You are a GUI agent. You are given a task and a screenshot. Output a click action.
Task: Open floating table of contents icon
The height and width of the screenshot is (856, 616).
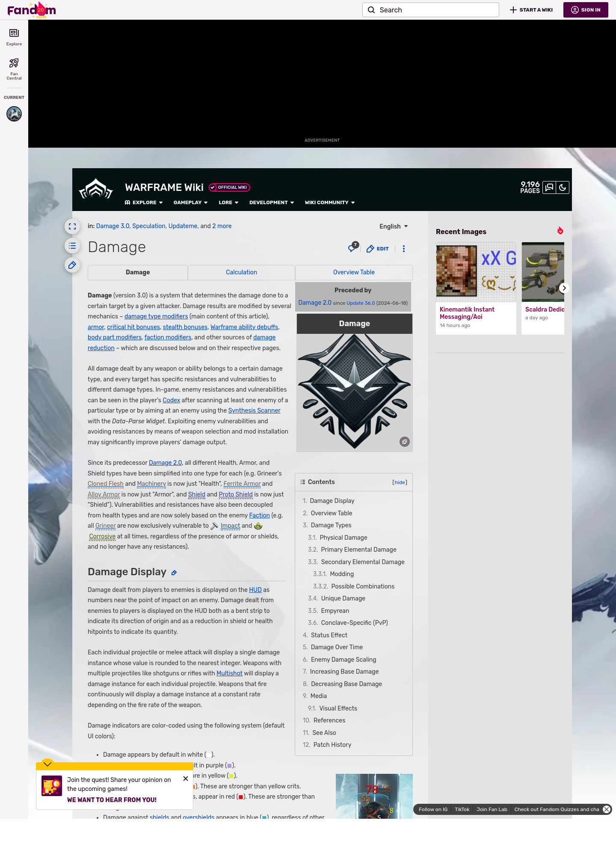(x=72, y=246)
